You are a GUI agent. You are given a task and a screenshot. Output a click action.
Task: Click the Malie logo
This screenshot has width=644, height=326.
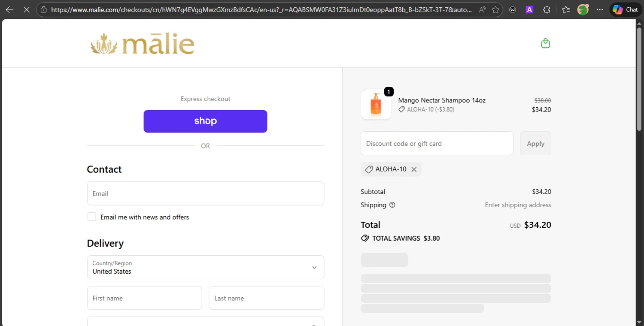click(143, 43)
